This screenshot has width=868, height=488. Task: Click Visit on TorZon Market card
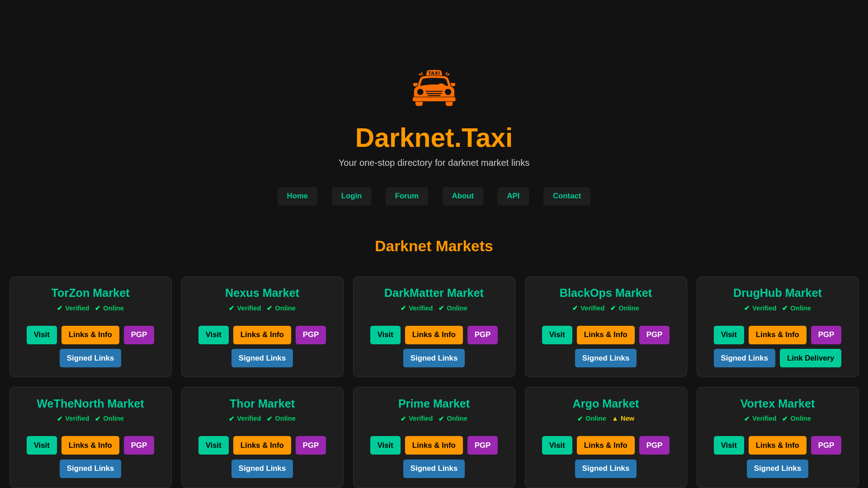[42, 335]
